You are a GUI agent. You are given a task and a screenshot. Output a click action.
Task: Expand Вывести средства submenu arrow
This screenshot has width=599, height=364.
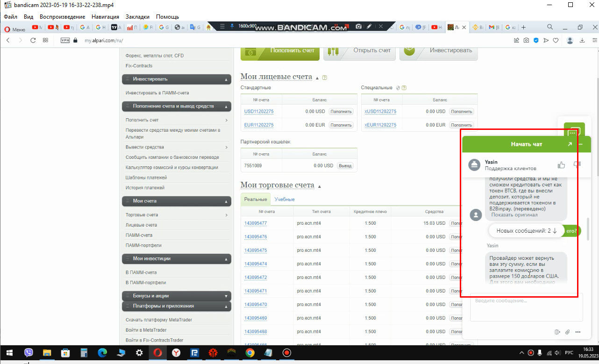click(227, 147)
